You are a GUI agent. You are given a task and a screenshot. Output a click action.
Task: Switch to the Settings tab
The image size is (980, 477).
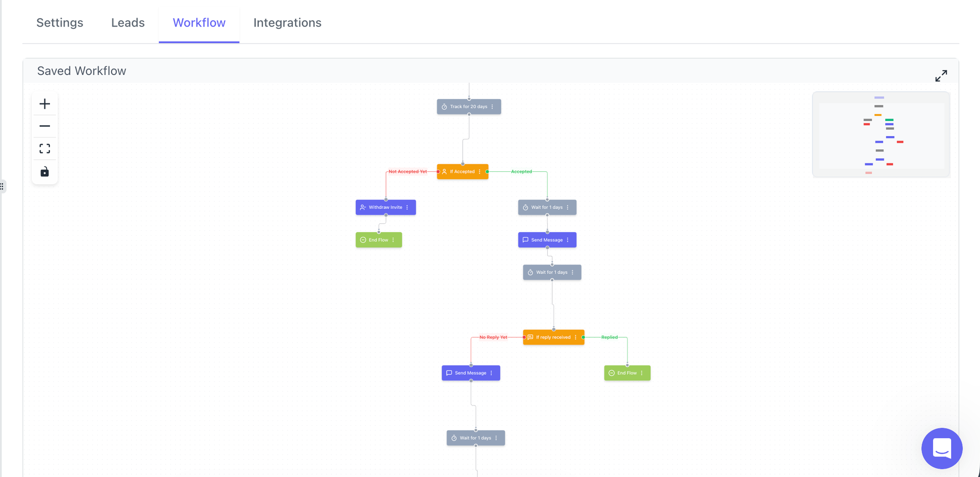tap(60, 23)
